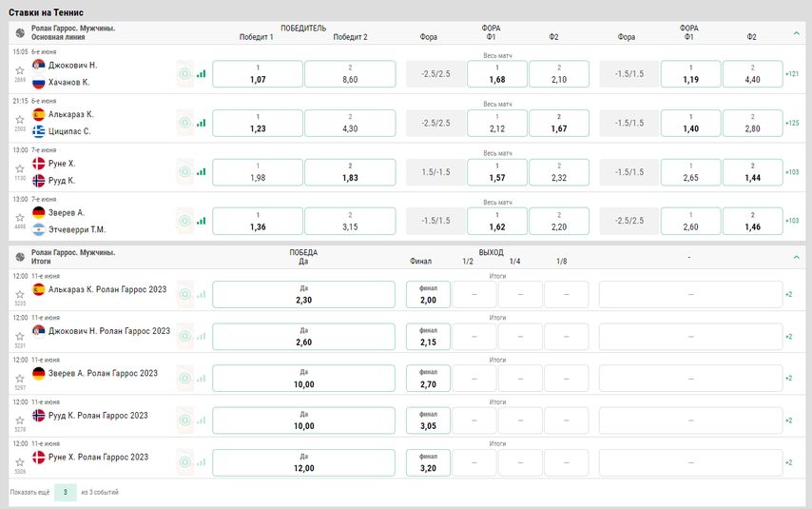
Task: Star the Джокович – Хачанов match as favorite
Action: (x=20, y=70)
